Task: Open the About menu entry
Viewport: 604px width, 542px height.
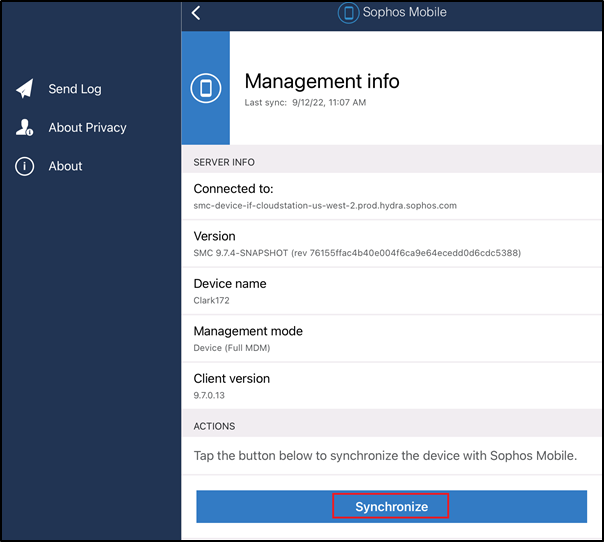Action: 65,166
